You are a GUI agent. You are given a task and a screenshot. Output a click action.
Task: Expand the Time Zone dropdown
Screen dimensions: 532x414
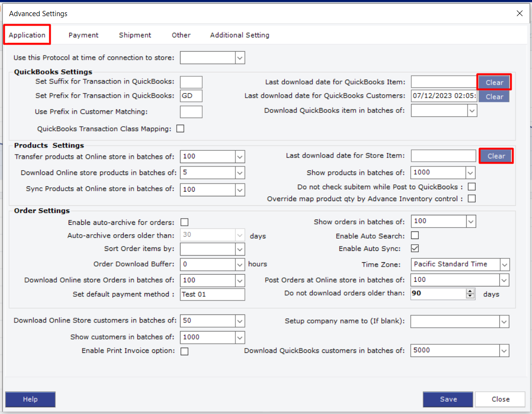pyautogui.click(x=505, y=265)
